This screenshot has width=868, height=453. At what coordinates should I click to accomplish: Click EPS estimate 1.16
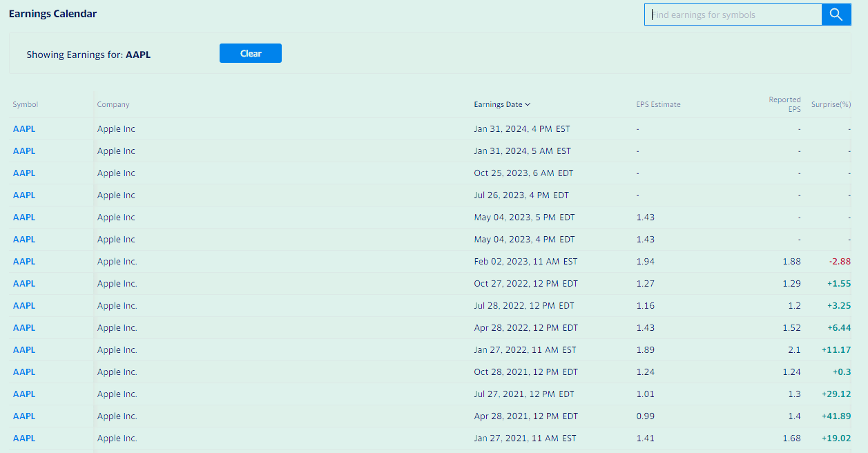pos(645,306)
